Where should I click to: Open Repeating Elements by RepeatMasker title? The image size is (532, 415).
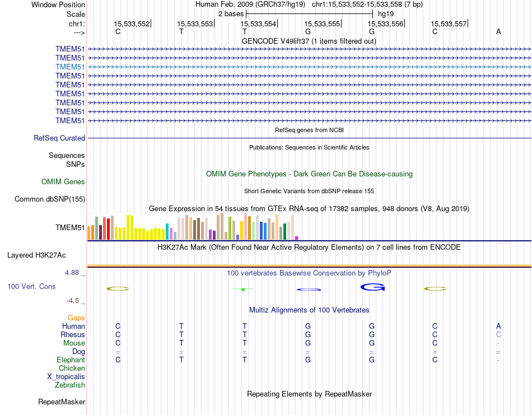(x=309, y=394)
